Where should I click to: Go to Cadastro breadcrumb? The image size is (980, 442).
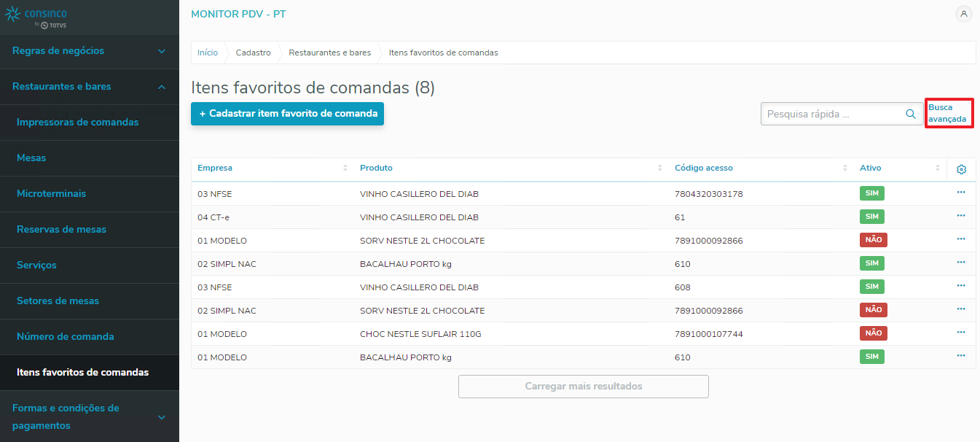pyautogui.click(x=254, y=53)
